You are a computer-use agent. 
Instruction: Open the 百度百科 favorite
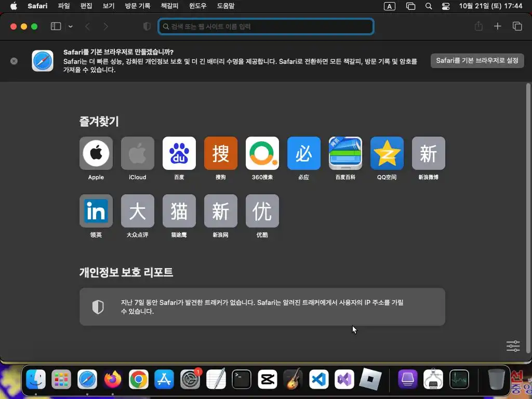345,153
